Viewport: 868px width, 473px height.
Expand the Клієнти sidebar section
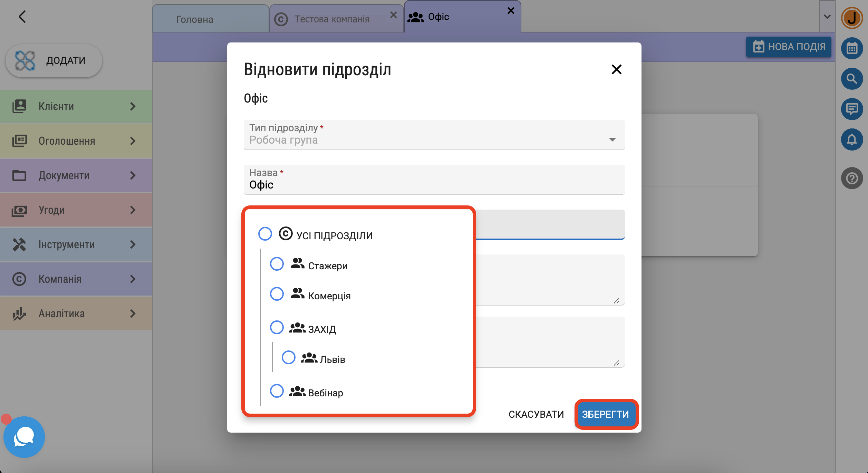pos(76,106)
